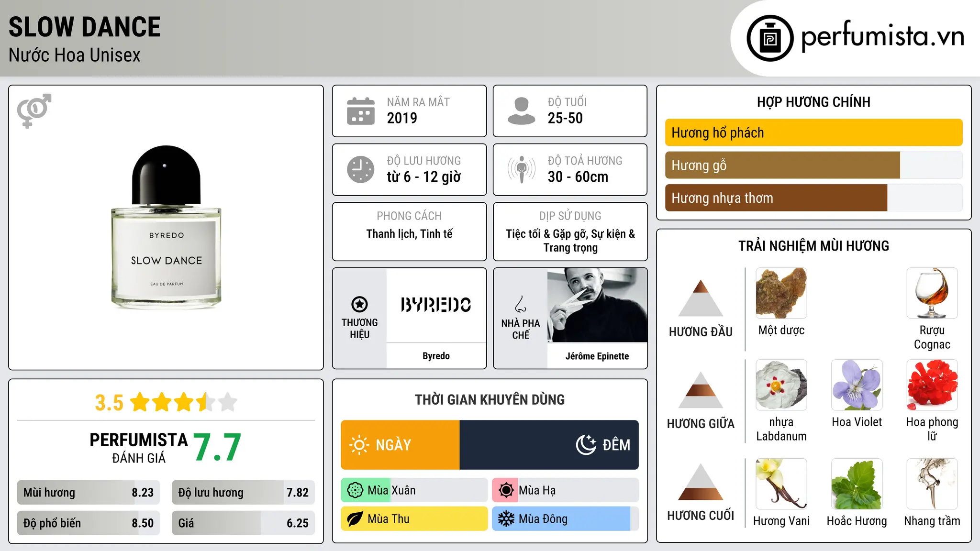Click the Mùa Xuân season bar
The image size is (980, 551).
point(414,490)
